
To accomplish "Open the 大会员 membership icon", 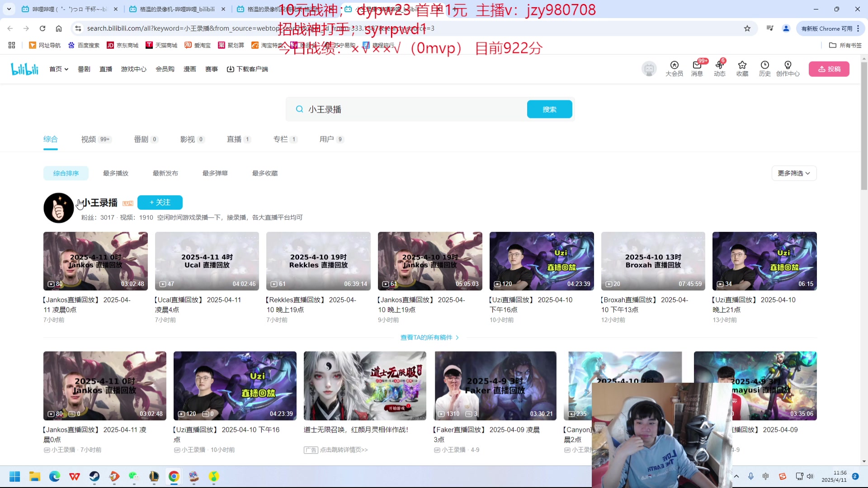I will (674, 69).
